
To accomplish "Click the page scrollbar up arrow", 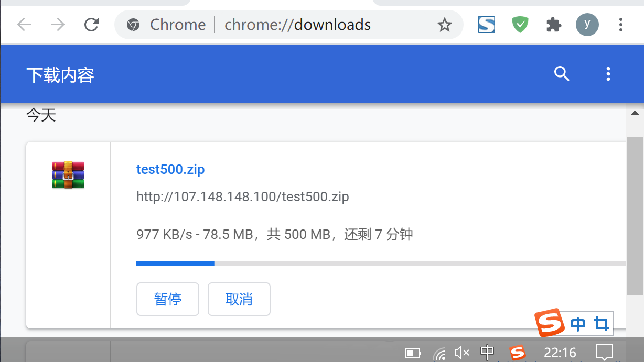I will [x=635, y=113].
